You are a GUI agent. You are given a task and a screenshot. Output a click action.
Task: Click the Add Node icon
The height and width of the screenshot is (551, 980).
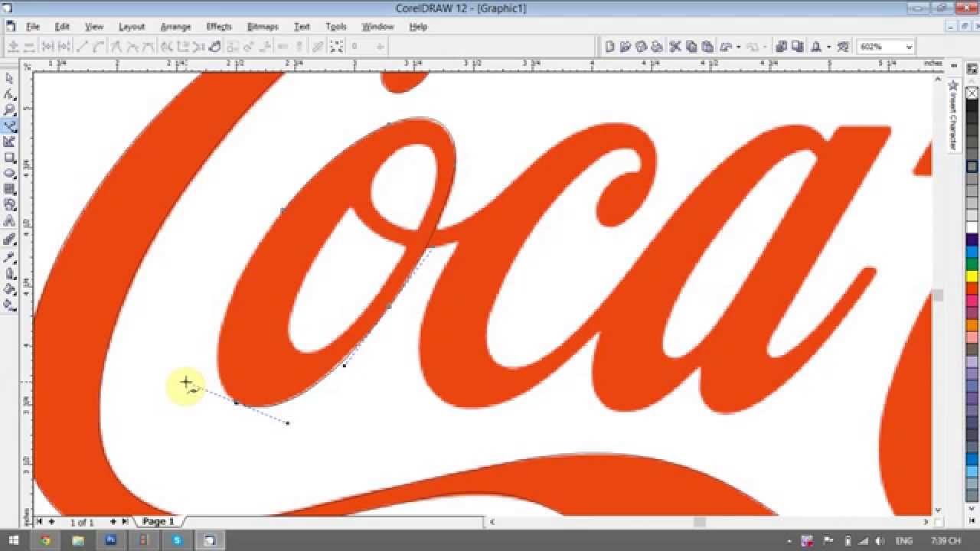coord(13,47)
